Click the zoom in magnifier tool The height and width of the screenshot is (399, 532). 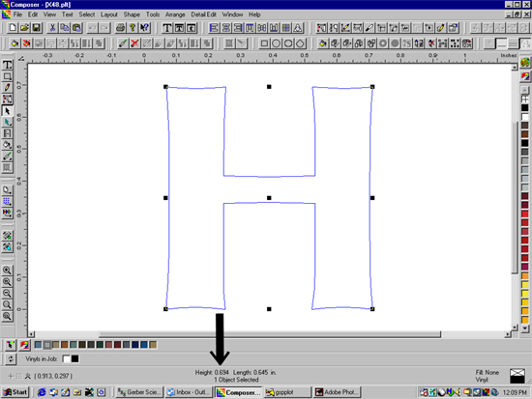pos(7,271)
